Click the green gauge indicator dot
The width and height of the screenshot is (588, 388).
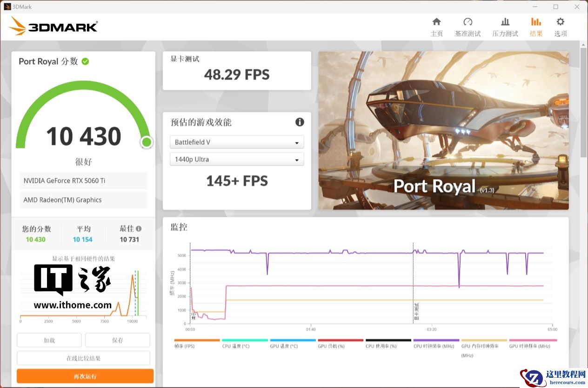tap(147, 142)
